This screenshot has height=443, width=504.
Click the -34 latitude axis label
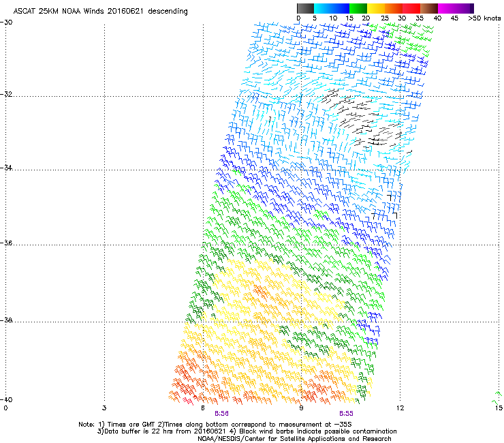point(6,168)
